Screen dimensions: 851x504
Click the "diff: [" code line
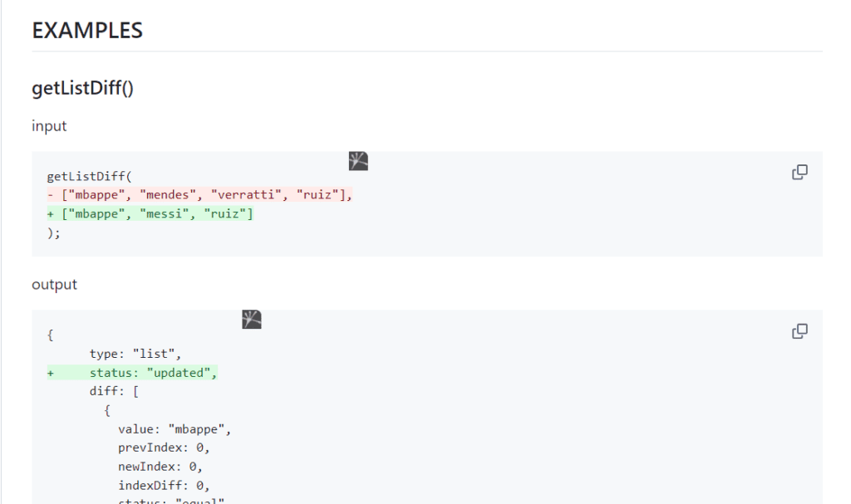[114, 392]
